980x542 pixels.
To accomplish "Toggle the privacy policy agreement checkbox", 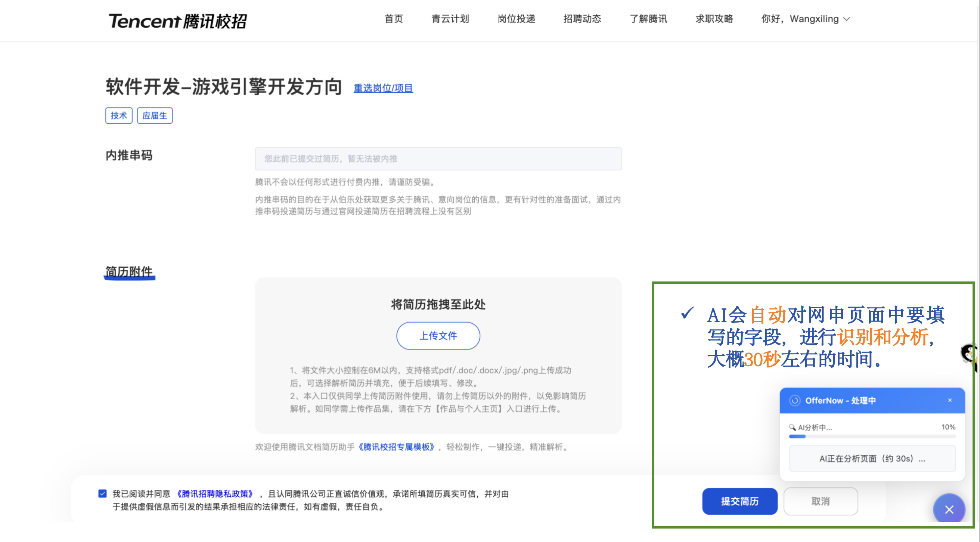I will click(x=102, y=494).
